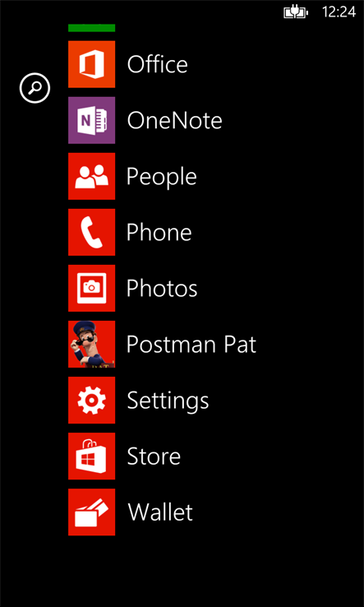Tap the Settings app name
This screenshot has width=364, height=607.
[x=168, y=402]
